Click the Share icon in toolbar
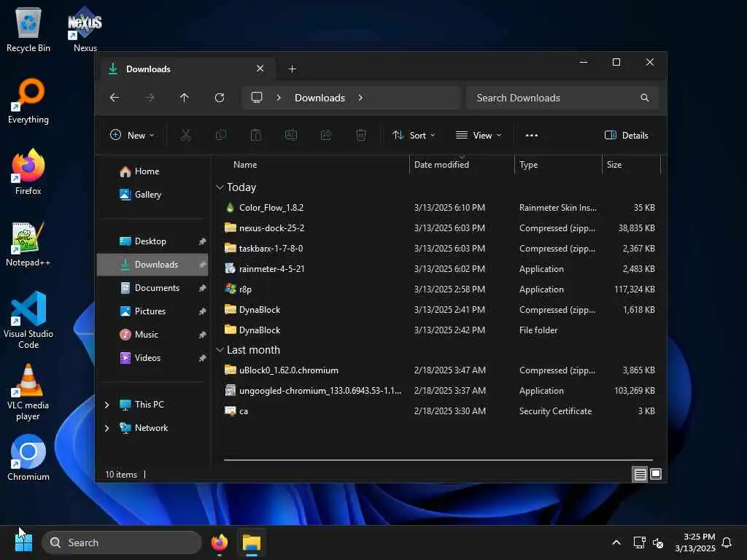Screen dimensions: 747x560 point(326,135)
